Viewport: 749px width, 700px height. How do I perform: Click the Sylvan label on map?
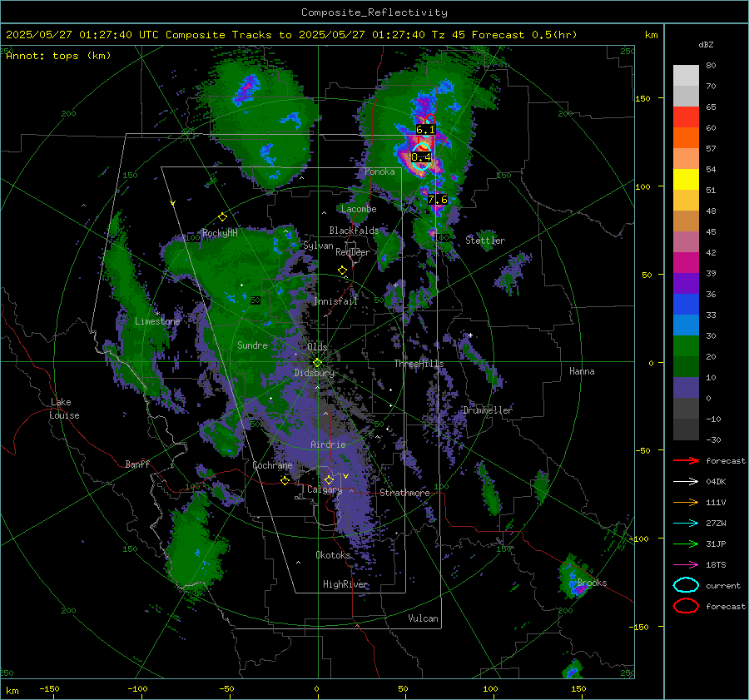(318, 246)
